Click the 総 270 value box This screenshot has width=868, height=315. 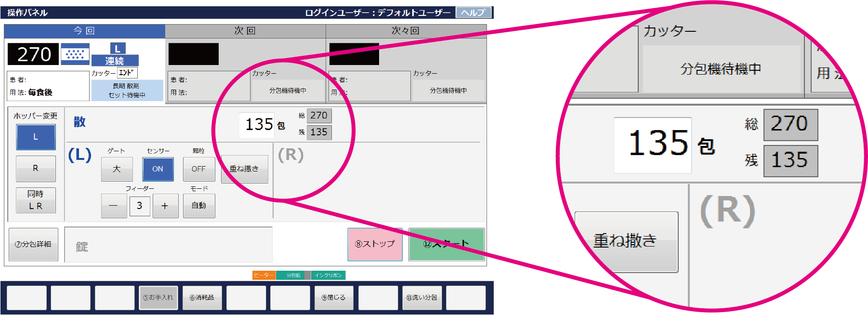click(319, 116)
